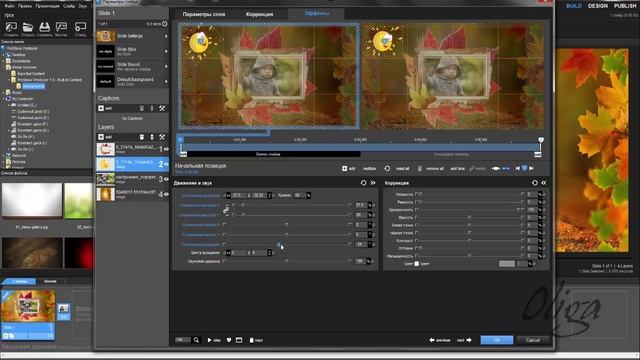Click remove all keyframes trash icon
The width and height of the screenshot is (640, 360).
pos(420,168)
